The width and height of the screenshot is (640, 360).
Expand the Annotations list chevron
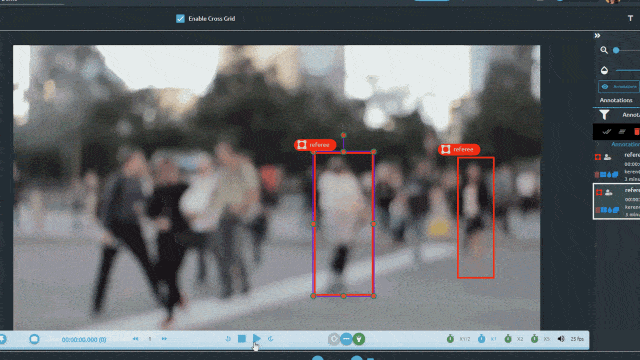coord(598,144)
